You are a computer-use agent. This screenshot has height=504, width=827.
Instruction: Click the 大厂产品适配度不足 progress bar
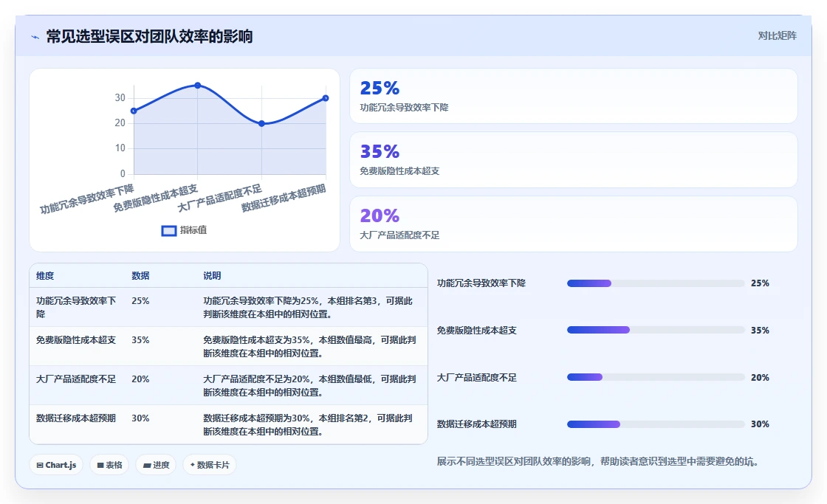point(656,377)
